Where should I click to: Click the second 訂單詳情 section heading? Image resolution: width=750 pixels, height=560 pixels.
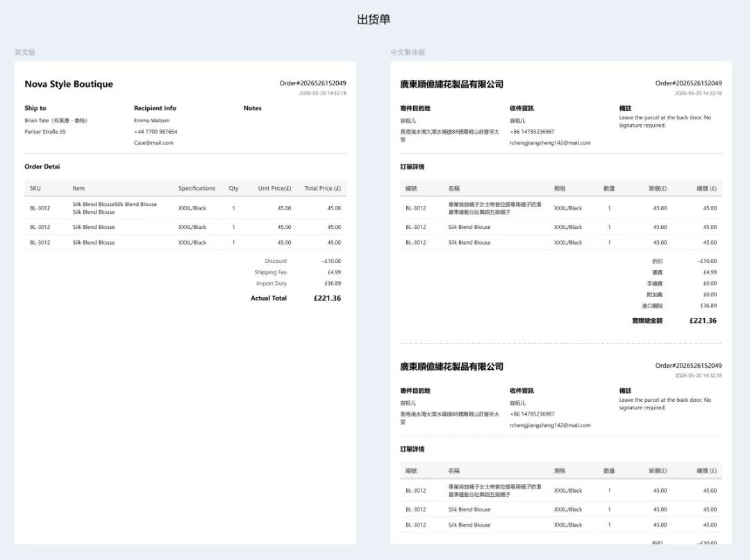pyautogui.click(x=412, y=449)
